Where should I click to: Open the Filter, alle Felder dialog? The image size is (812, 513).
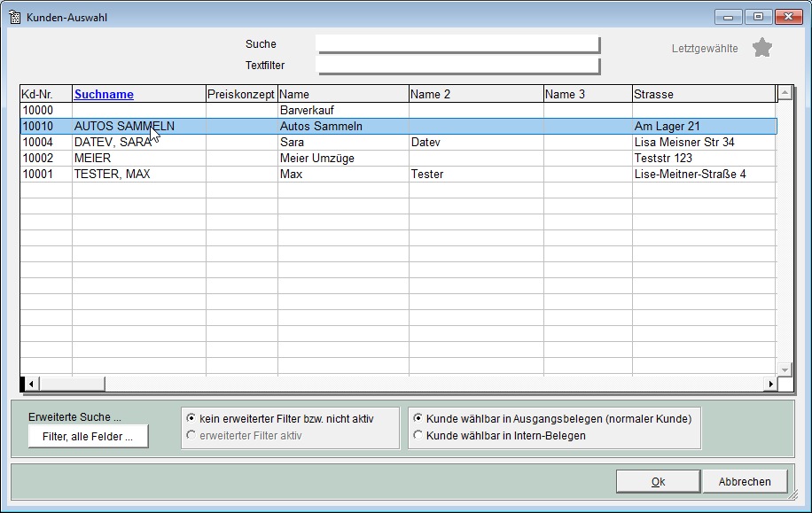[88, 437]
